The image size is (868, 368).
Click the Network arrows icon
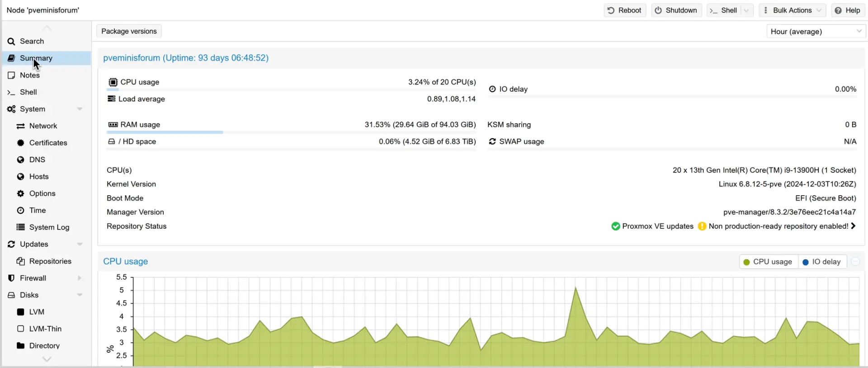20,126
